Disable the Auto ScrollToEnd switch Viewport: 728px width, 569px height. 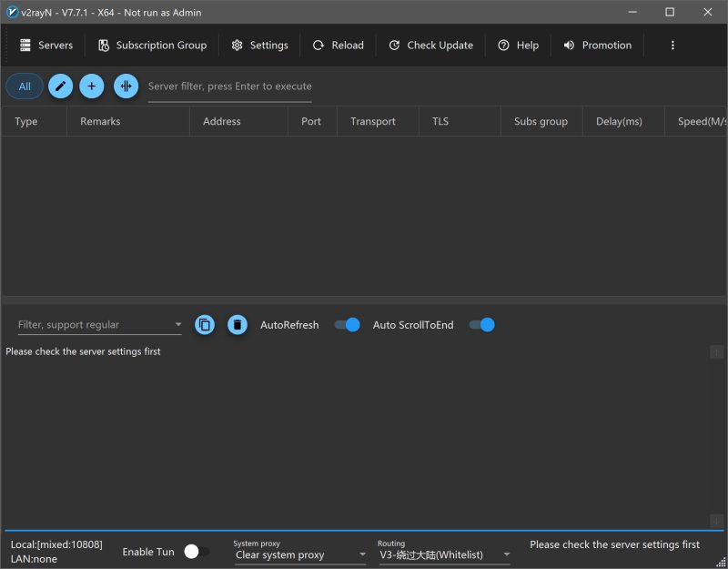481,325
